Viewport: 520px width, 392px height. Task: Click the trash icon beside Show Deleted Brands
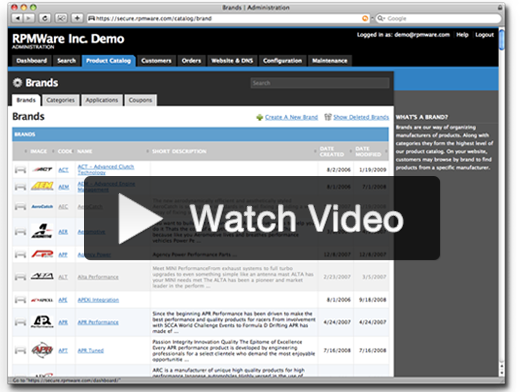click(x=328, y=117)
